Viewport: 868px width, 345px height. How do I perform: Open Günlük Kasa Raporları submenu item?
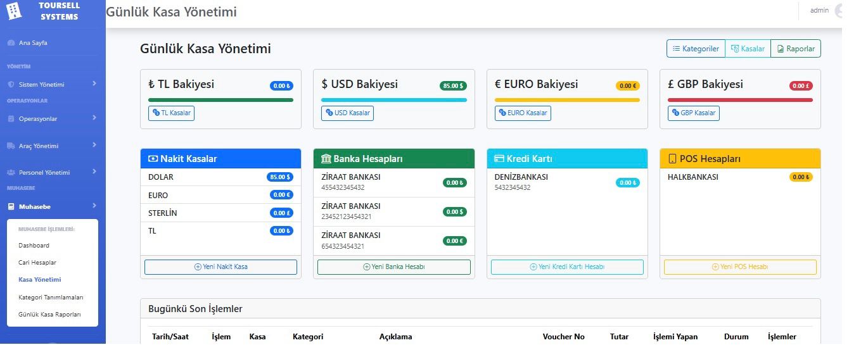click(x=49, y=315)
